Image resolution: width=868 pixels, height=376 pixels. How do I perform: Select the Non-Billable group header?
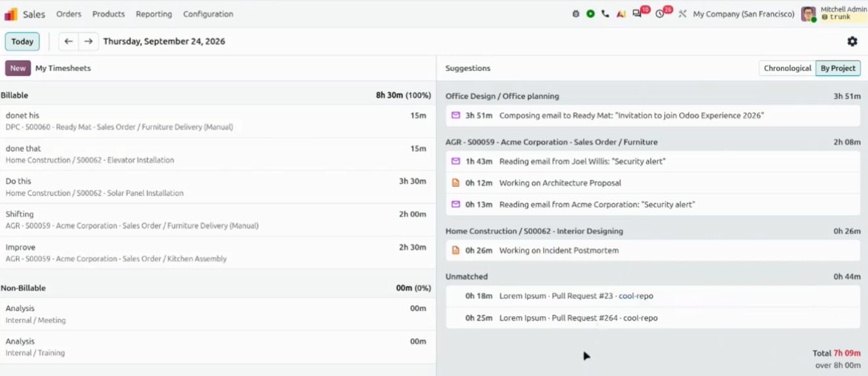217,288
